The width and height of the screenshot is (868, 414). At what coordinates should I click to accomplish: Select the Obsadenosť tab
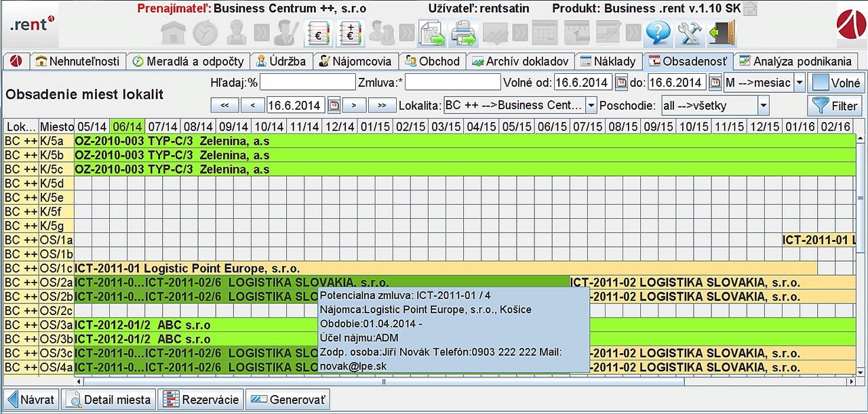[x=688, y=61]
